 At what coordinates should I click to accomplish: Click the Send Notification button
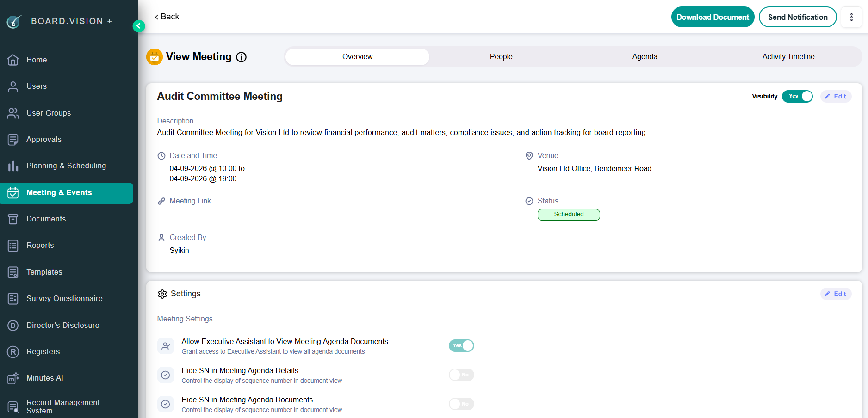[798, 17]
